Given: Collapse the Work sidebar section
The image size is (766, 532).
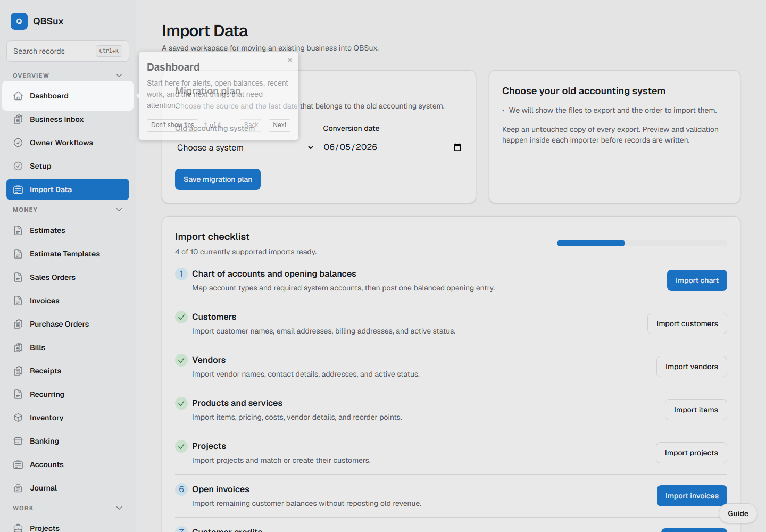Looking at the screenshot, I should [119, 508].
